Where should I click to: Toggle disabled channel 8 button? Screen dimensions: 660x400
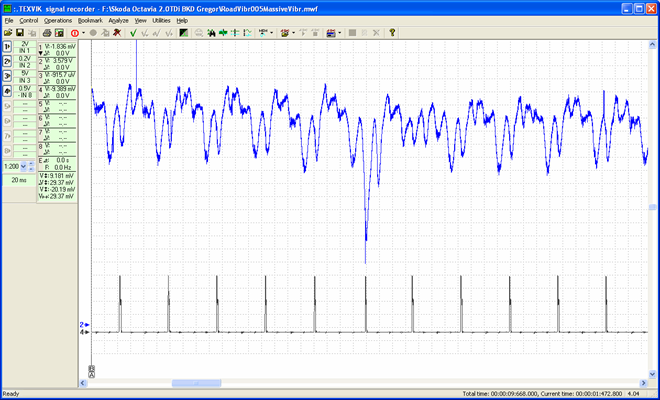(7, 151)
